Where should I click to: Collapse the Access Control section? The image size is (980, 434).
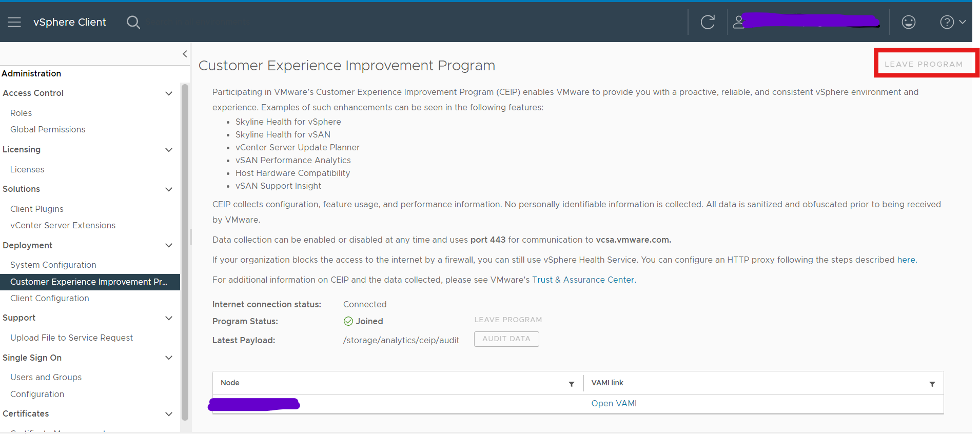(x=168, y=93)
